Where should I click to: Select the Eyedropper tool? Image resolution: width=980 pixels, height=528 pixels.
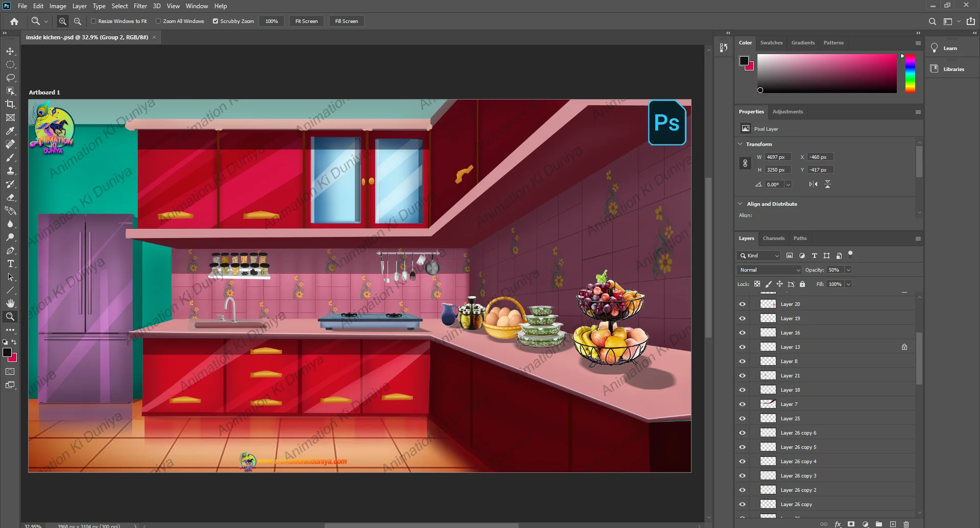coord(10,131)
